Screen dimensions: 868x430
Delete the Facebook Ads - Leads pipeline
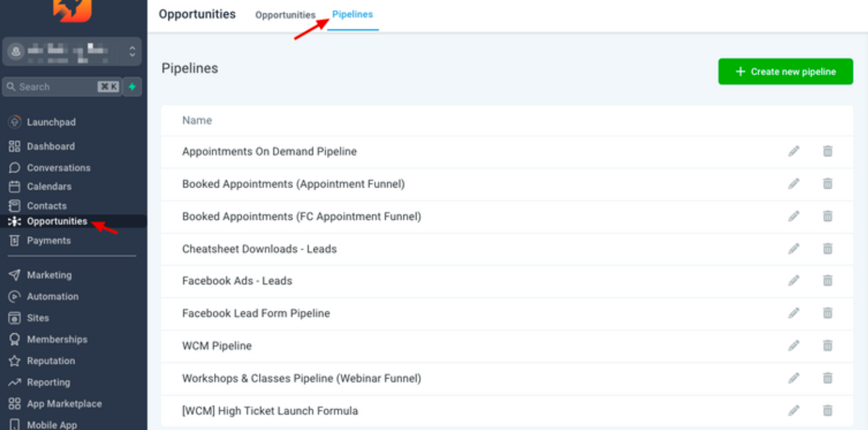(x=827, y=281)
